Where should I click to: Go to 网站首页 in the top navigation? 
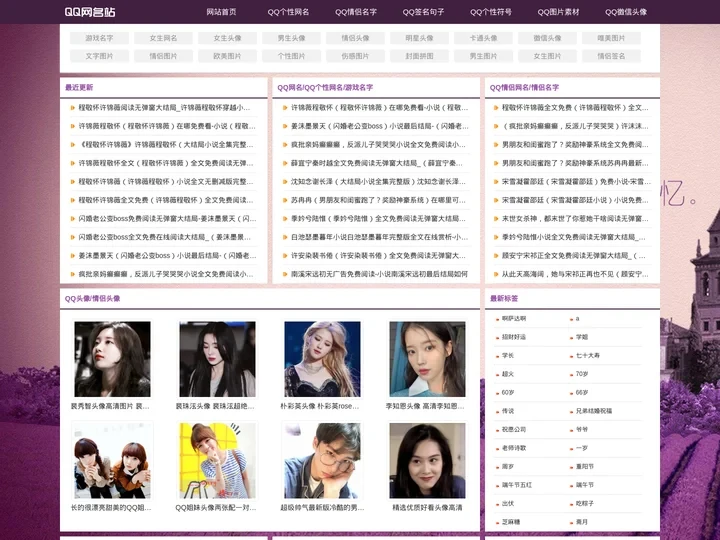[221, 12]
